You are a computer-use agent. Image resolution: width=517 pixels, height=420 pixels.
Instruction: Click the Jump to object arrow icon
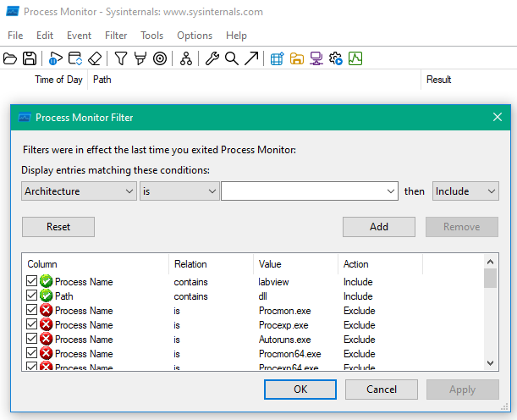point(251,58)
